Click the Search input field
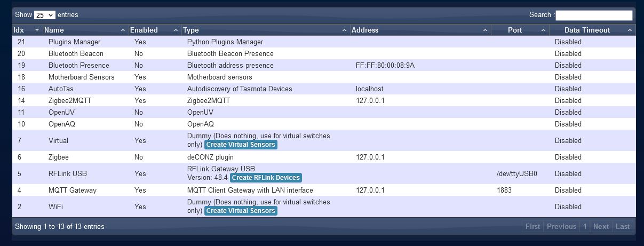The width and height of the screenshot is (644, 246). pyautogui.click(x=594, y=15)
